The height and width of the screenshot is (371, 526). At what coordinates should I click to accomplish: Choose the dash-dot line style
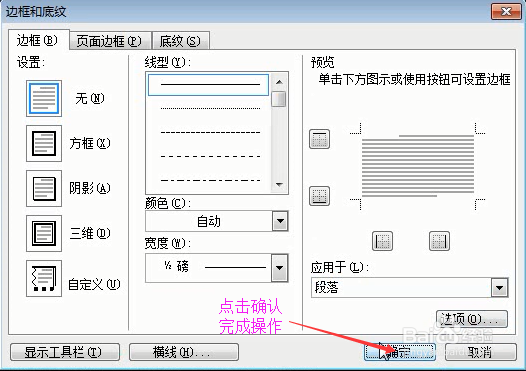210,180
